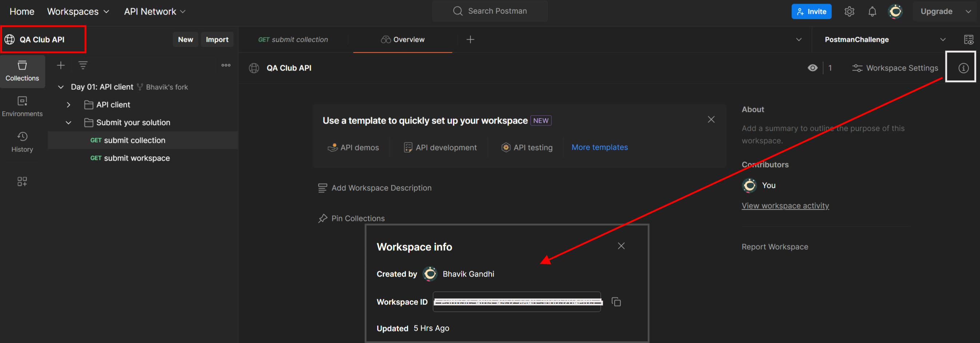The width and height of the screenshot is (980, 343).
Task: Click the QA Club API workspace name in sidebar
Action: 42,40
